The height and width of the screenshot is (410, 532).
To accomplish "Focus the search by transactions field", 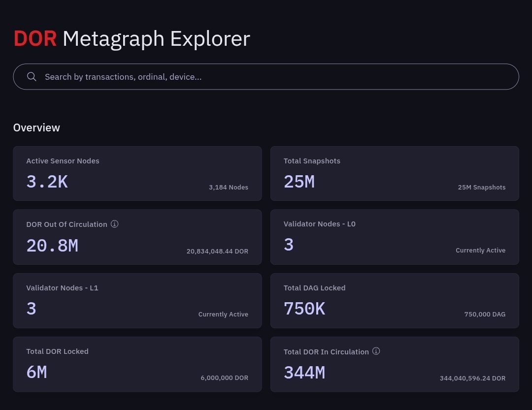I will pos(266,77).
